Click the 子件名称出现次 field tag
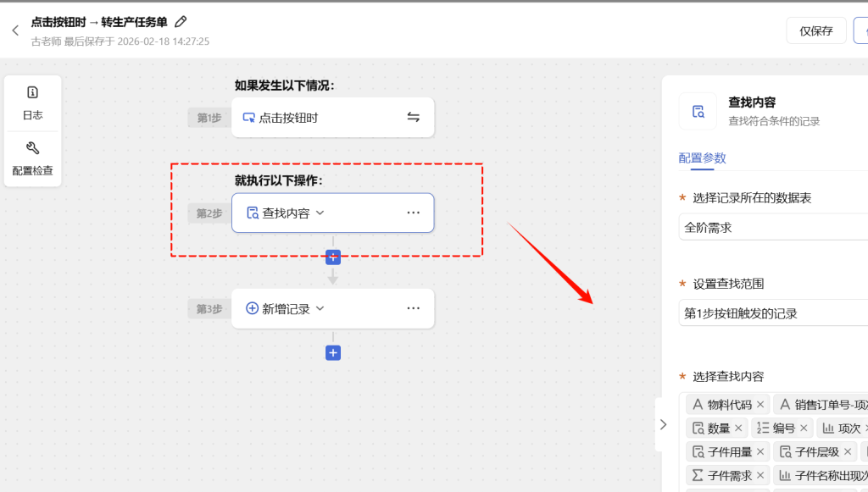Screen dimensions: 868x492 pyautogui.click(x=821, y=475)
